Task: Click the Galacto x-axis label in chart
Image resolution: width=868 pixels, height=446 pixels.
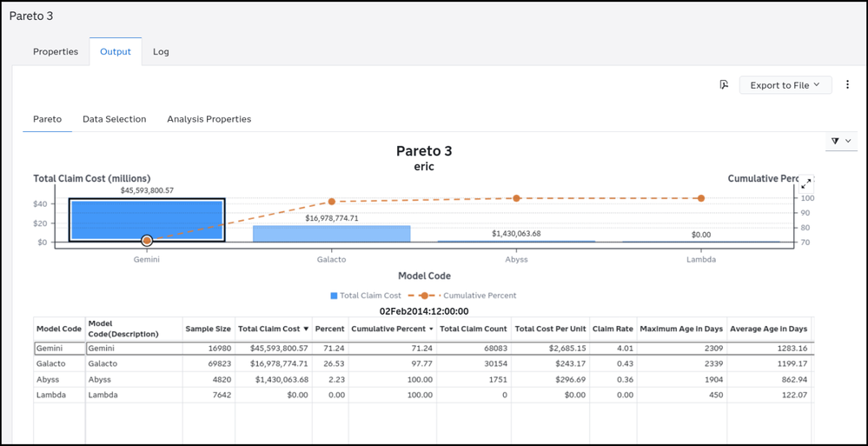Action: [x=332, y=259]
